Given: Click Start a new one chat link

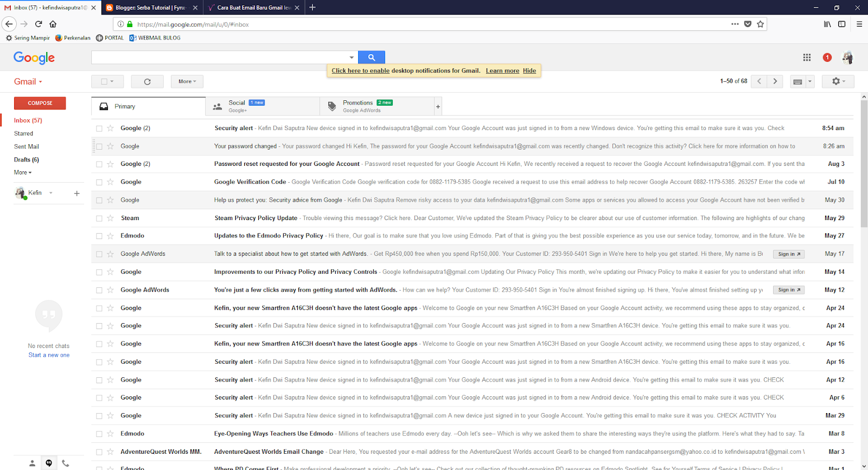Looking at the screenshot, I should pos(49,355).
